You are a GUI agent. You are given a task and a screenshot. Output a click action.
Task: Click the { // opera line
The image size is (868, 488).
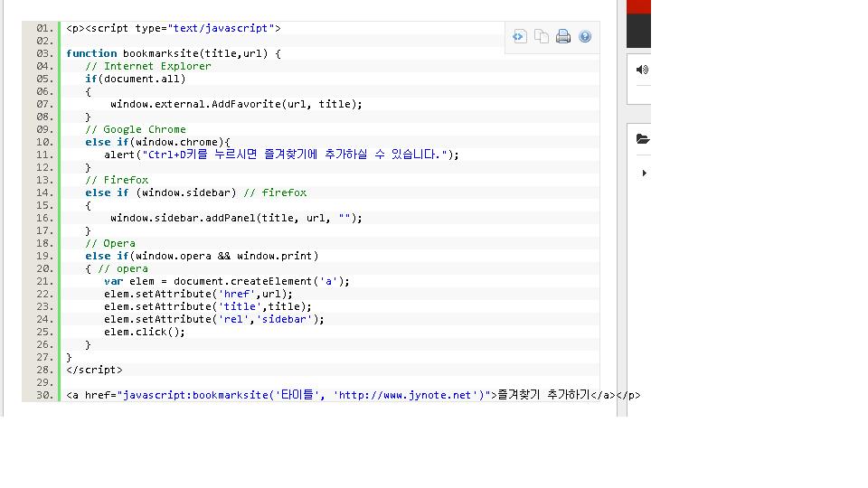tap(117, 269)
